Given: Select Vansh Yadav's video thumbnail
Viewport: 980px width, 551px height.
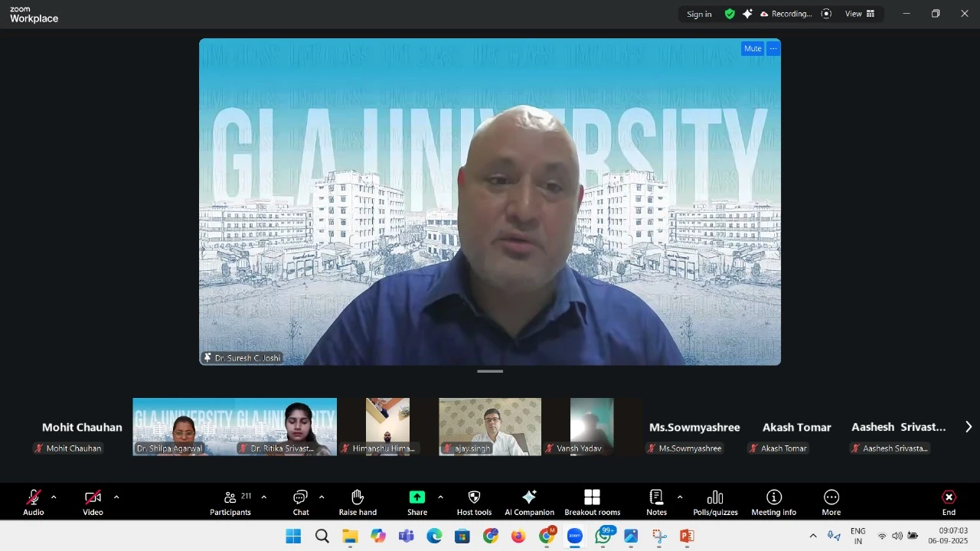Looking at the screenshot, I should pos(592,427).
